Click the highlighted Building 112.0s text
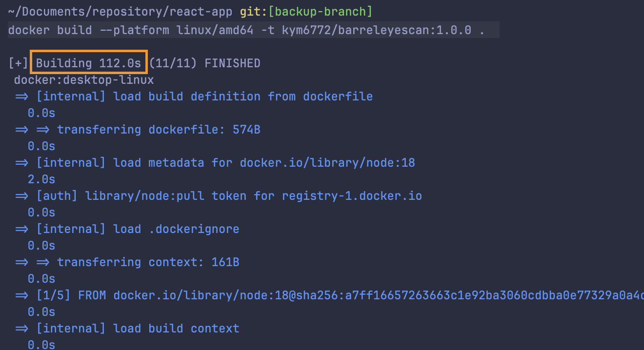 [88, 63]
